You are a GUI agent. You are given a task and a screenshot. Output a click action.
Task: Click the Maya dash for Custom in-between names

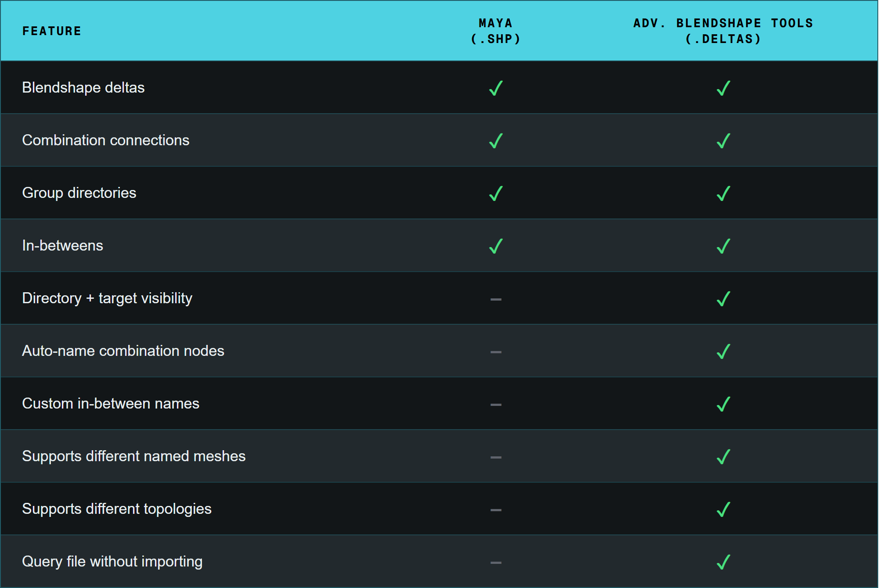coord(496,405)
